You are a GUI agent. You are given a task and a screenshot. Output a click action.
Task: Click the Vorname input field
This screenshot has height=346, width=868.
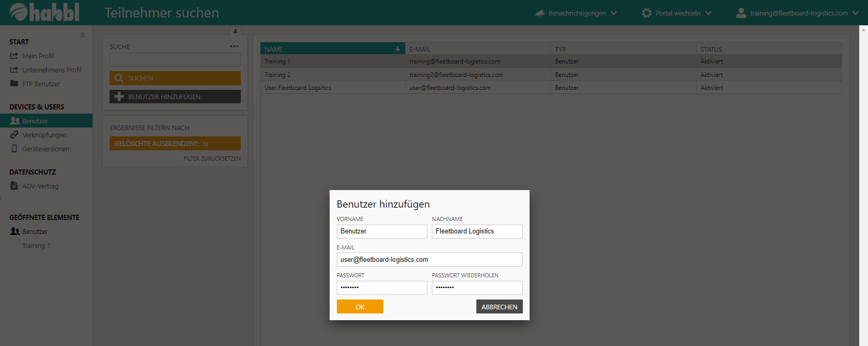point(381,231)
